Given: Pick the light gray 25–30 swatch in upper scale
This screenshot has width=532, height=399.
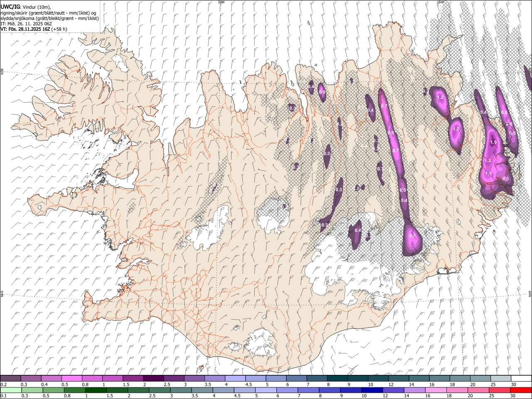Looking at the screenshot, I should point(501,378).
